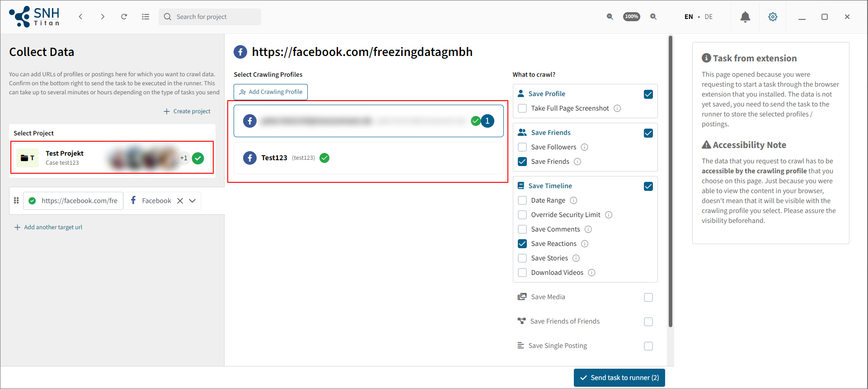Expand the Facebook type dropdown
Image resolution: width=868 pixels, height=389 pixels.
coord(192,201)
